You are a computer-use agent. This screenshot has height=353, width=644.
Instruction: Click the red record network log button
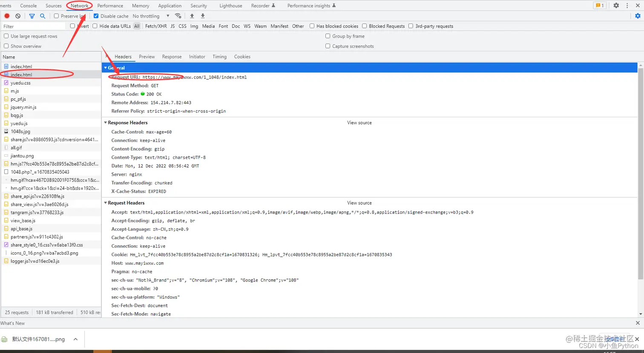[x=7, y=16]
